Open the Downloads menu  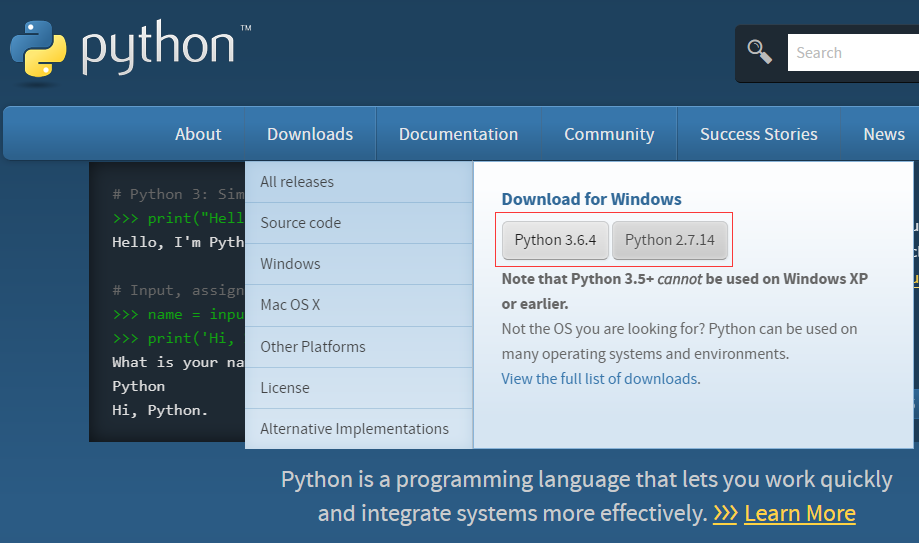coord(310,134)
